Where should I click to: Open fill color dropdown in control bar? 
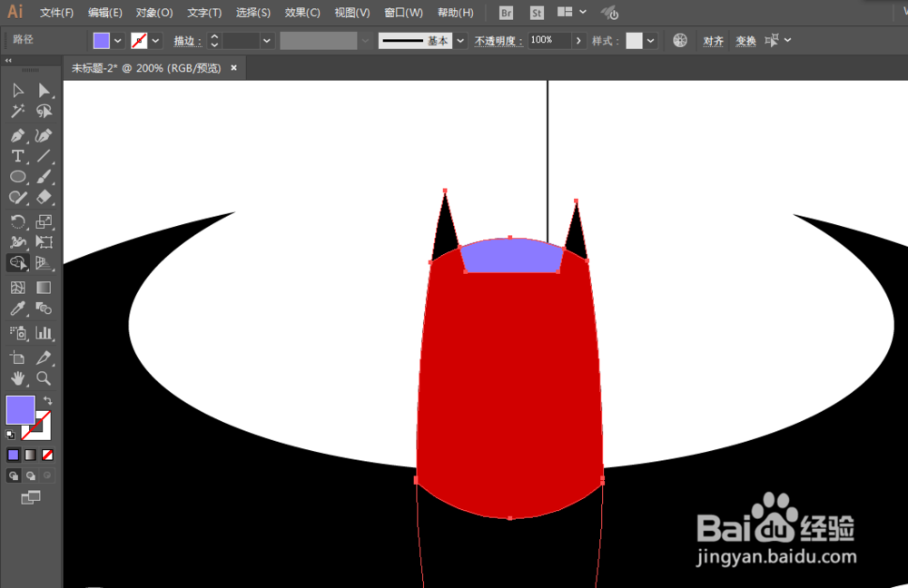click(x=118, y=41)
